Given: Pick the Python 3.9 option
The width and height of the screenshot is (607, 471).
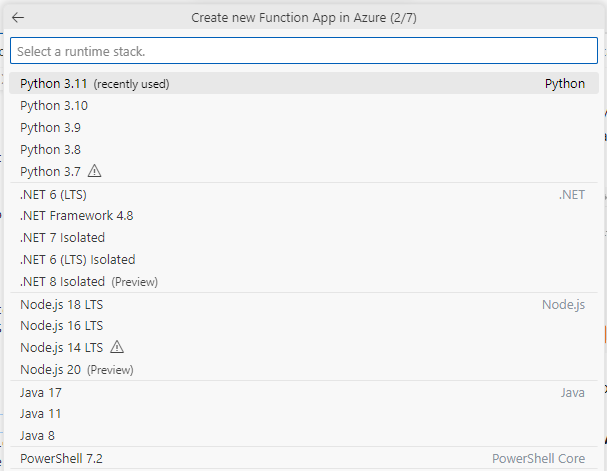Looking at the screenshot, I should click(x=304, y=127).
